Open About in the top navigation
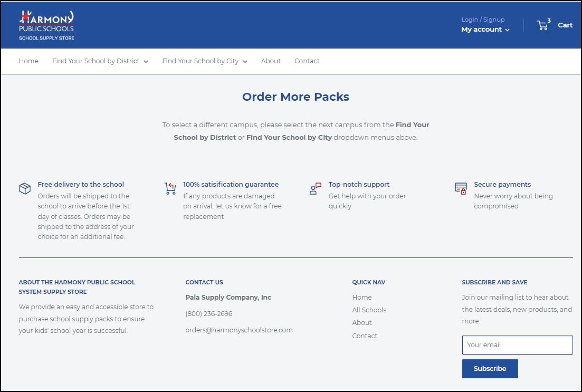The width and height of the screenshot is (582, 392). tap(271, 61)
